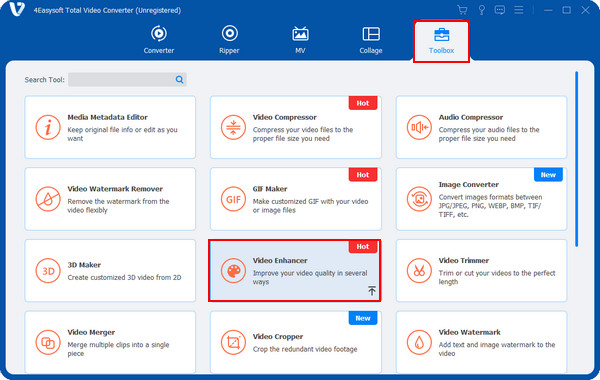This screenshot has width=600, height=380.
Task: Click the Video Cropper crop icon
Action: [233, 342]
